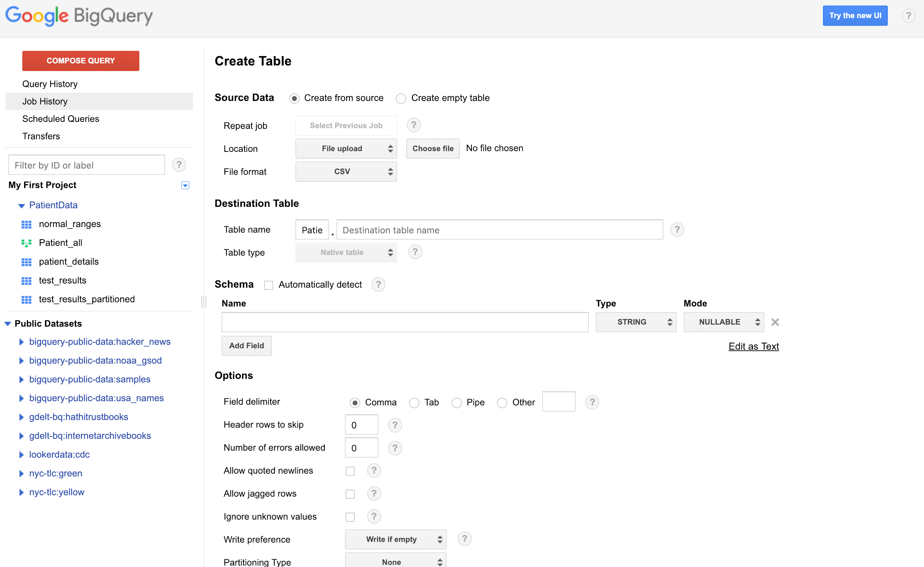Open the File format dropdown

(x=346, y=171)
